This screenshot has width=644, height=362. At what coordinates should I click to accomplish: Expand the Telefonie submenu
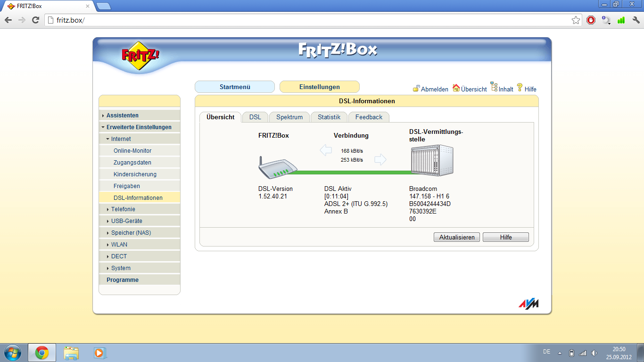pyautogui.click(x=123, y=209)
